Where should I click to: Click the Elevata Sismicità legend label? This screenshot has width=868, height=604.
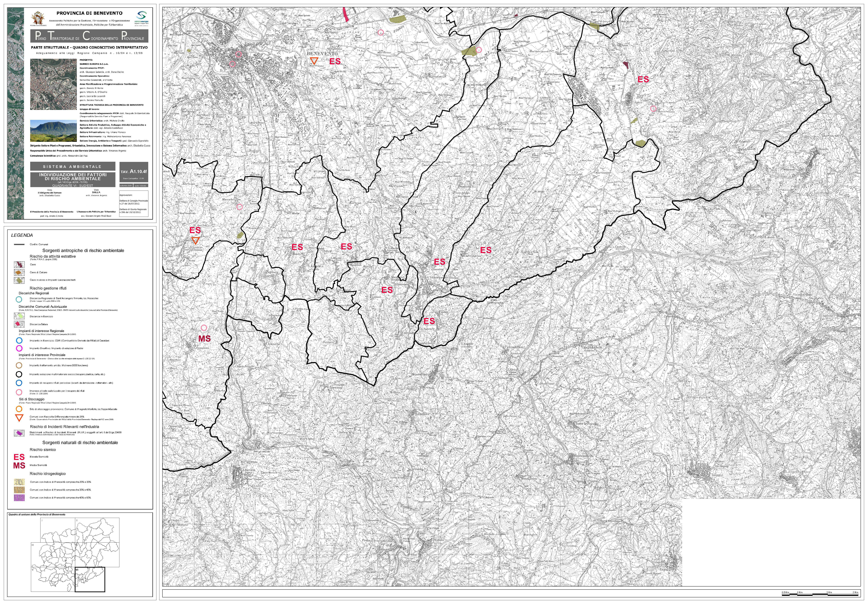[x=39, y=457]
